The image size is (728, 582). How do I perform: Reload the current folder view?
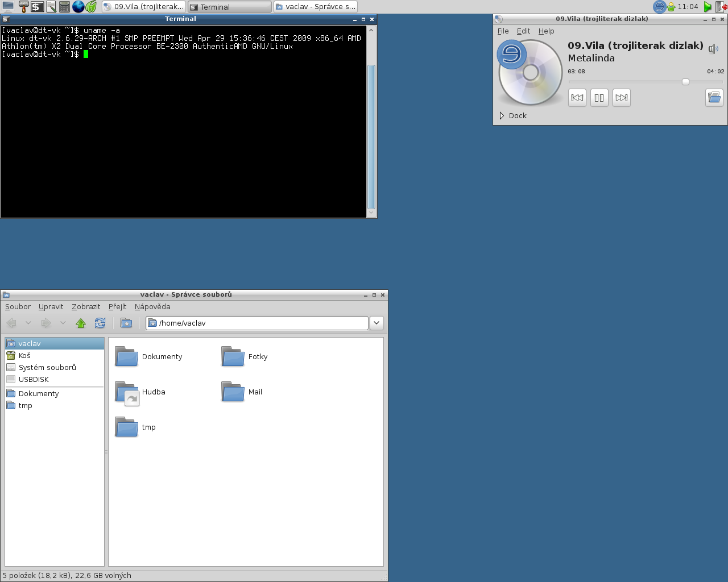click(100, 323)
